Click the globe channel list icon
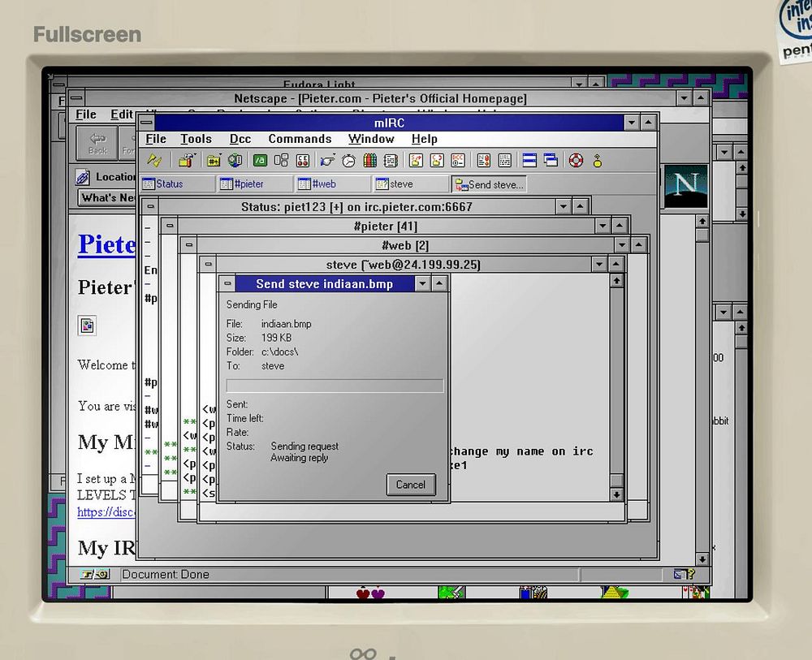The height and width of the screenshot is (660, 812). coord(235,161)
